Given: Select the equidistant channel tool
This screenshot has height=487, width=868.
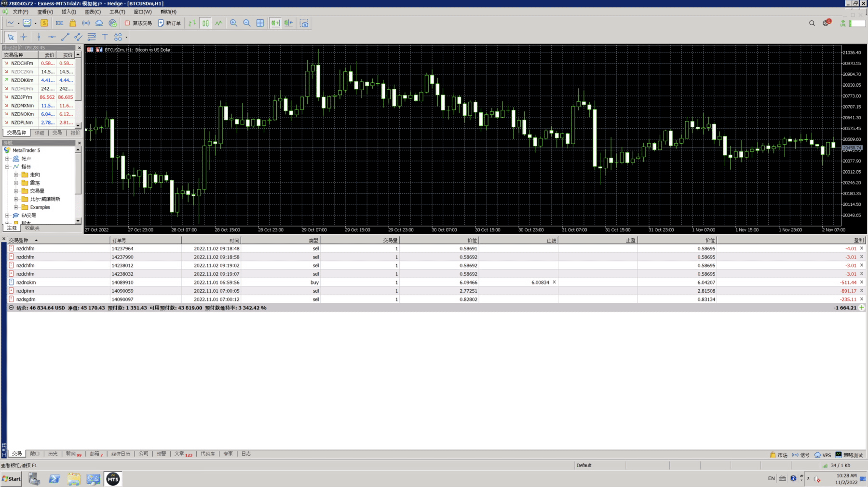Looking at the screenshot, I should (79, 37).
